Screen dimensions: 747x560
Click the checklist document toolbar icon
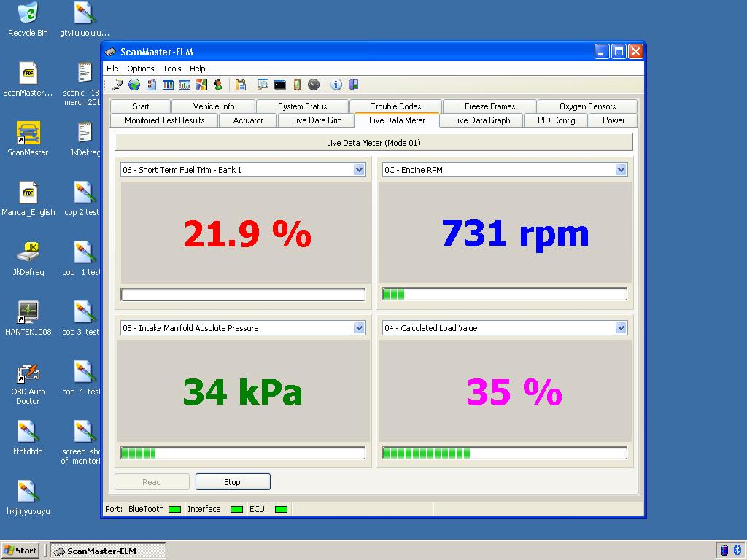tap(152, 85)
